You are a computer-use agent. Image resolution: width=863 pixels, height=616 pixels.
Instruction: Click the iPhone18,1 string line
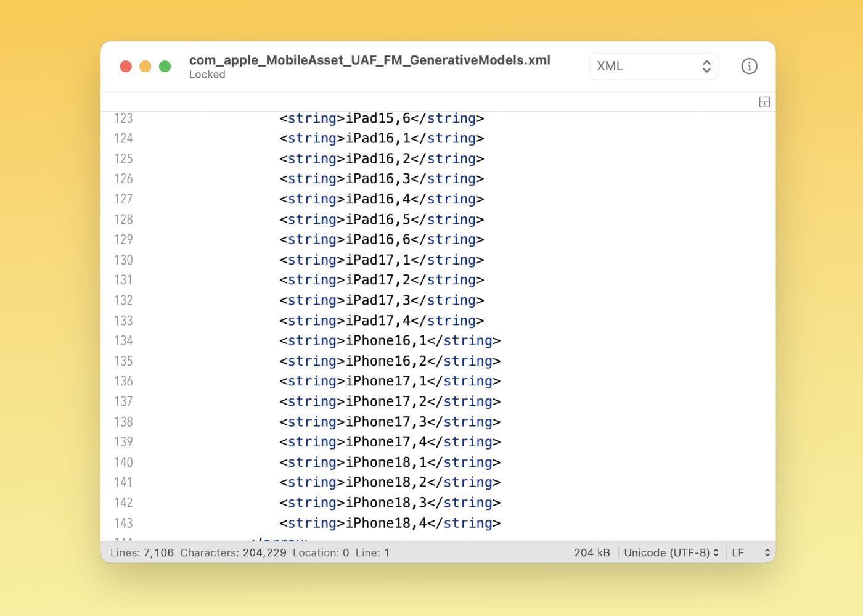pyautogui.click(x=390, y=462)
